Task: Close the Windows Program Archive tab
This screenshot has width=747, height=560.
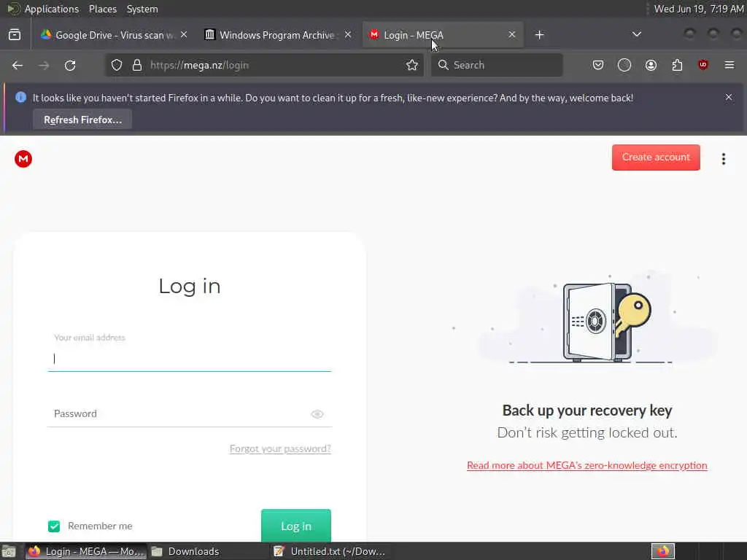Action: click(348, 35)
